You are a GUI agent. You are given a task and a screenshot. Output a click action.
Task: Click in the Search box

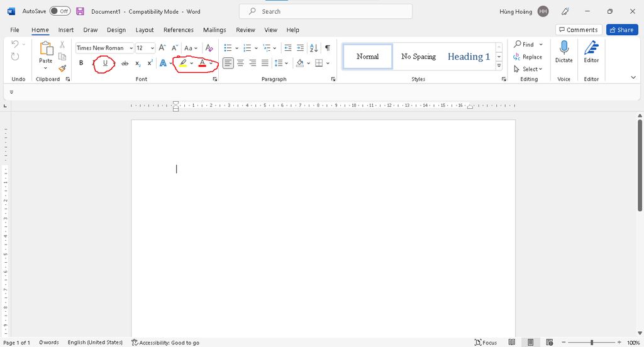pos(326,11)
